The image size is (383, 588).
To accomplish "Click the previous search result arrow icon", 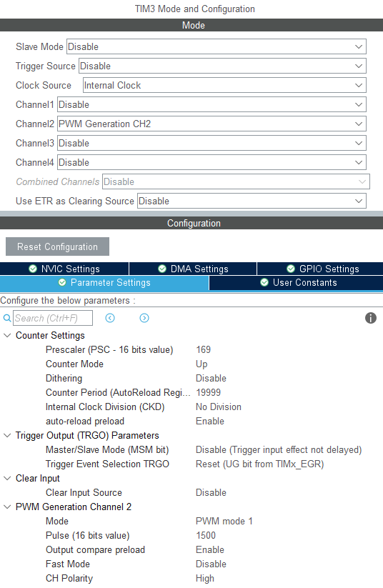I will click(110, 318).
